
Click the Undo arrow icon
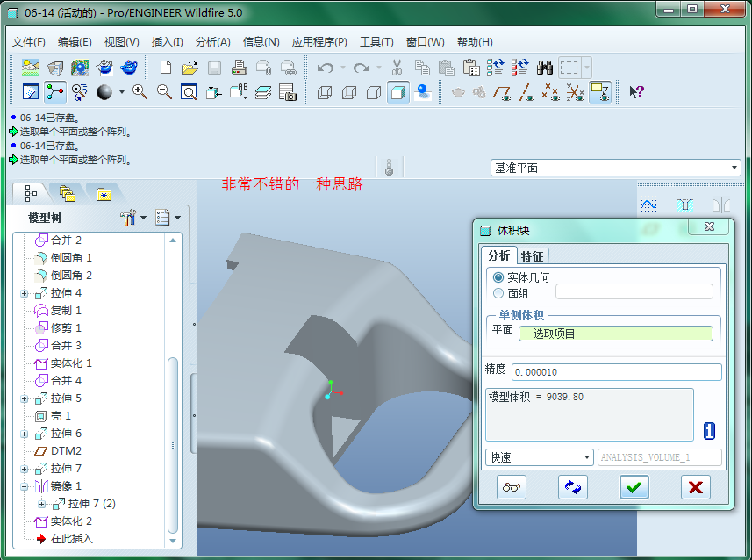(326, 68)
